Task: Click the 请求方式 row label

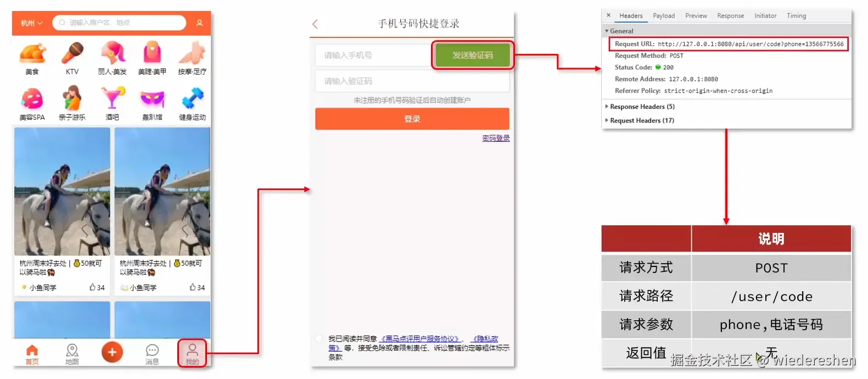Action: click(646, 267)
